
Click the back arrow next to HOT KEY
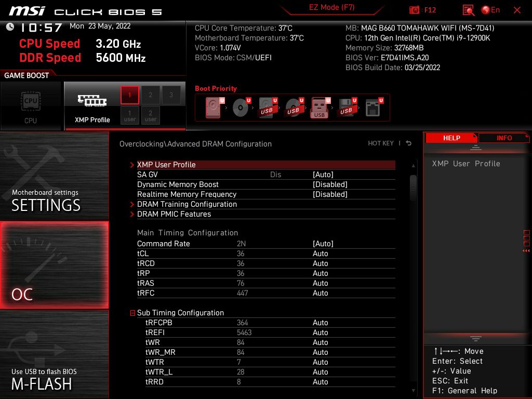(x=409, y=143)
